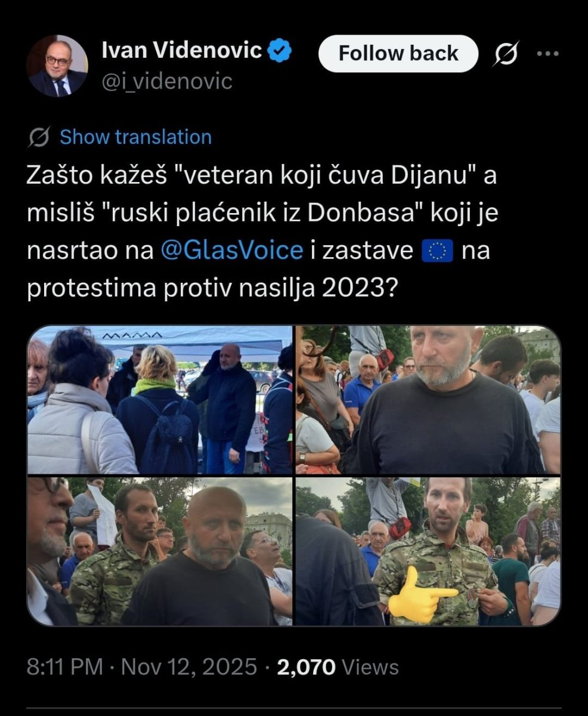
Task: Click the Grok icon before Show translation
Action: tap(39, 138)
